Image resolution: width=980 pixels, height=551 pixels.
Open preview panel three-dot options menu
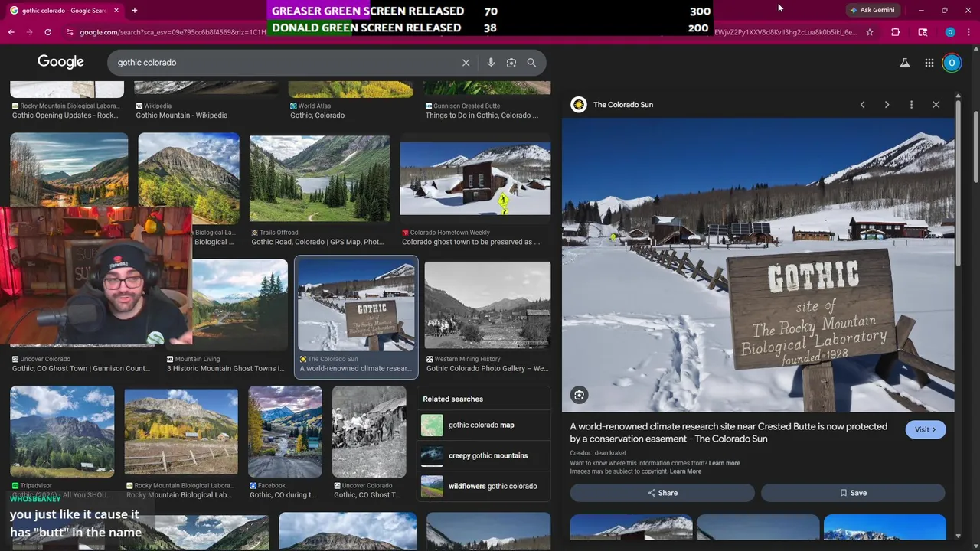(x=911, y=104)
